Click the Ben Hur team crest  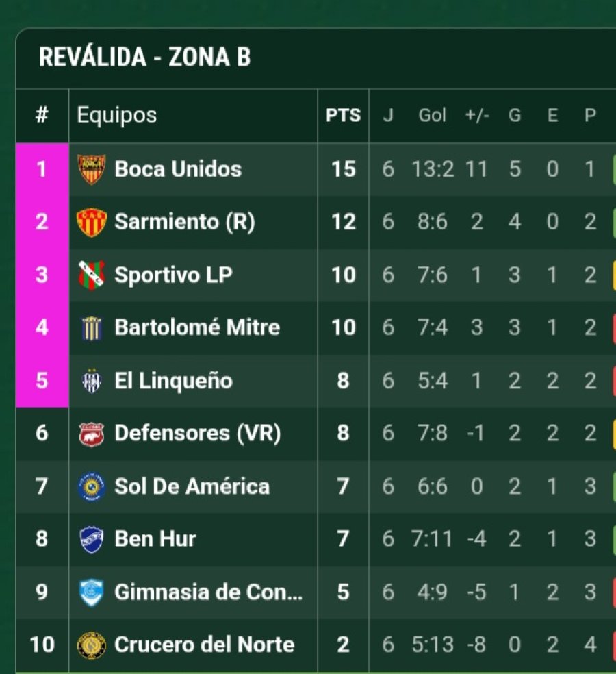(91, 539)
